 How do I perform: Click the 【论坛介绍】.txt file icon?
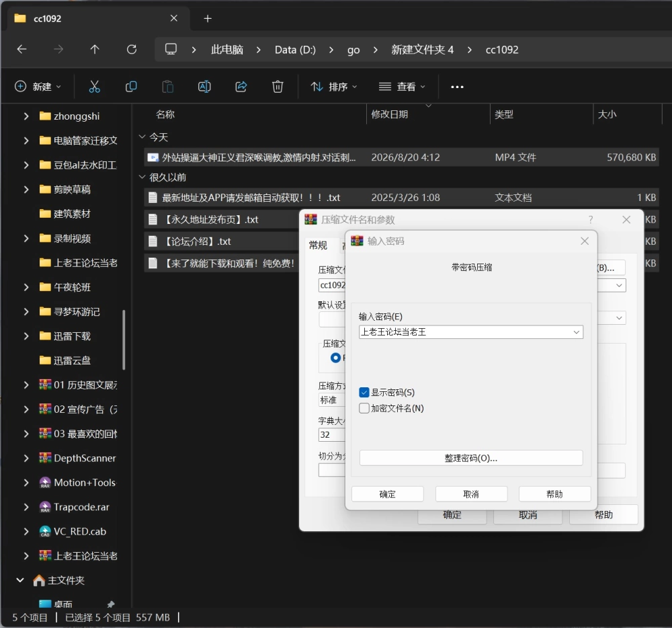click(x=153, y=241)
